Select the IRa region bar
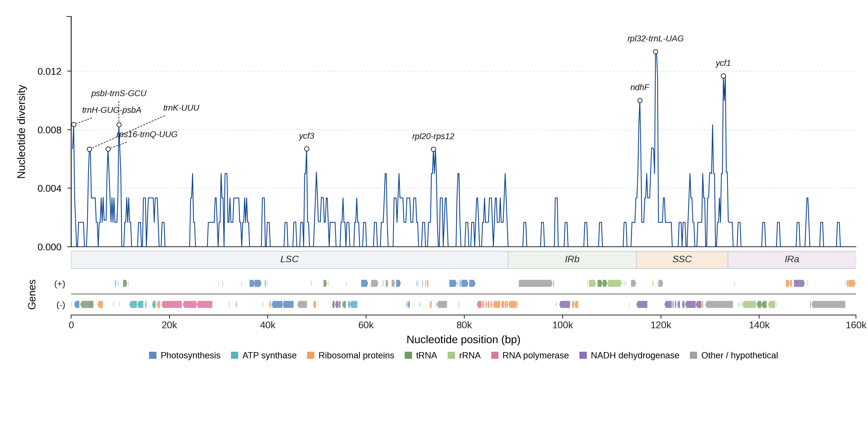 pos(792,260)
